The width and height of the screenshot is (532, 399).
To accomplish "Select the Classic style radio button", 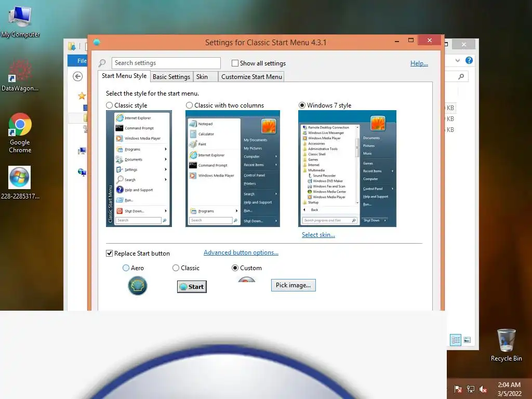I will [109, 105].
